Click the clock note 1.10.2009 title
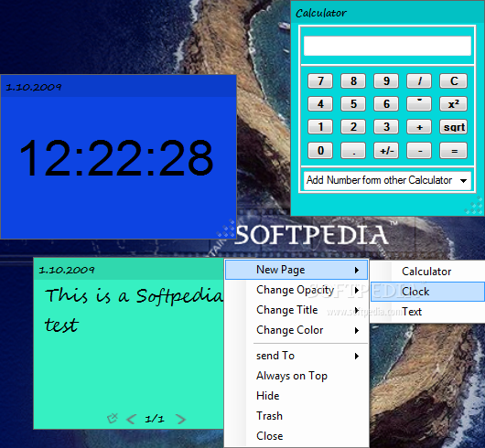This screenshot has width=485, height=448. (34, 87)
